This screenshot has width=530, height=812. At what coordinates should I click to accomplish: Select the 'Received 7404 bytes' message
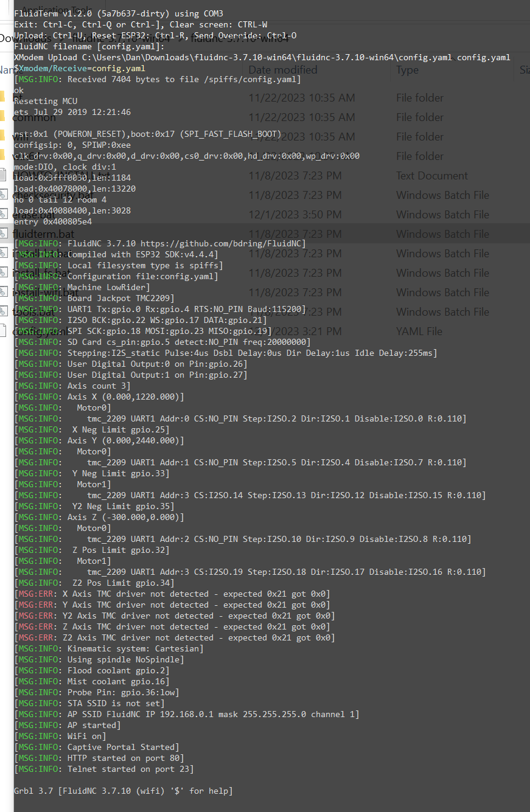coord(158,79)
